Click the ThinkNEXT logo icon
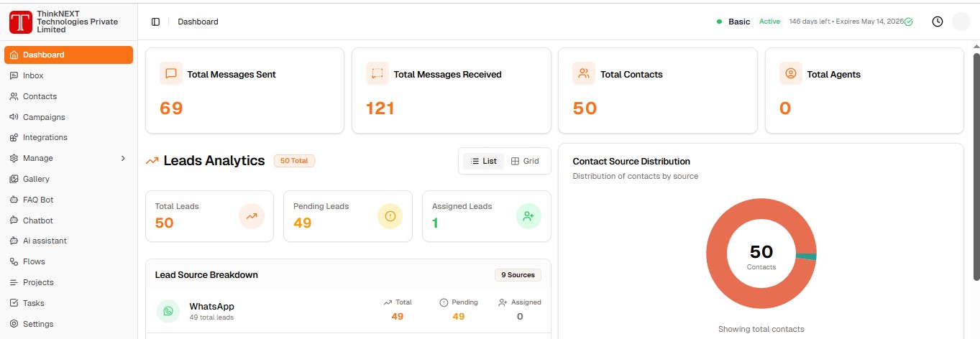This screenshot has height=339, width=980. pyautogui.click(x=21, y=22)
